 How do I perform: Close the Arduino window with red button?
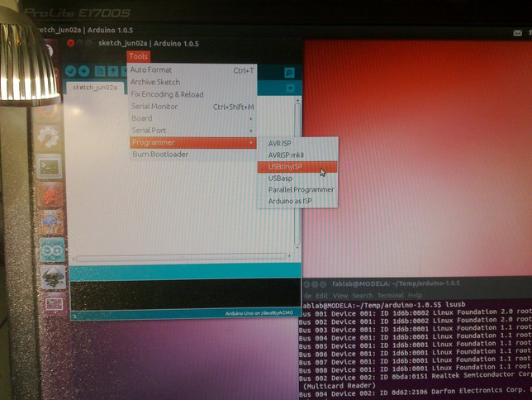(x=71, y=43)
